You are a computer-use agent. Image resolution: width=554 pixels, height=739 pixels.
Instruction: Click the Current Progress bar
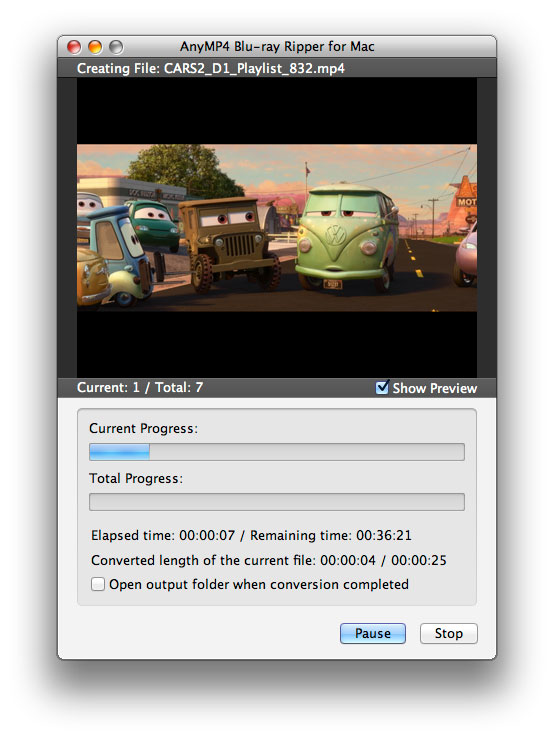pyautogui.click(x=277, y=452)
